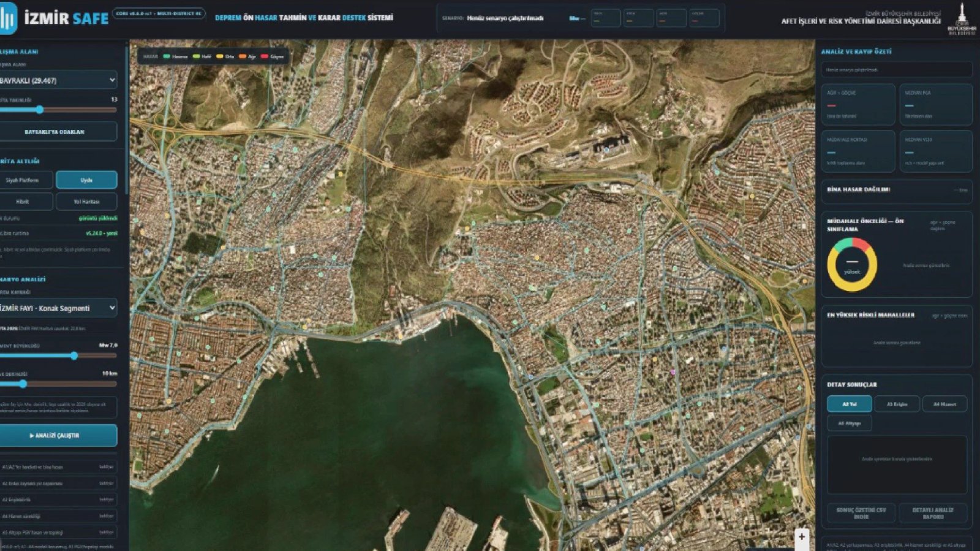This screenshot has width=980, height=551.
Task: Click the Müdahale Noktası summary card
Action: coord(858,151)
